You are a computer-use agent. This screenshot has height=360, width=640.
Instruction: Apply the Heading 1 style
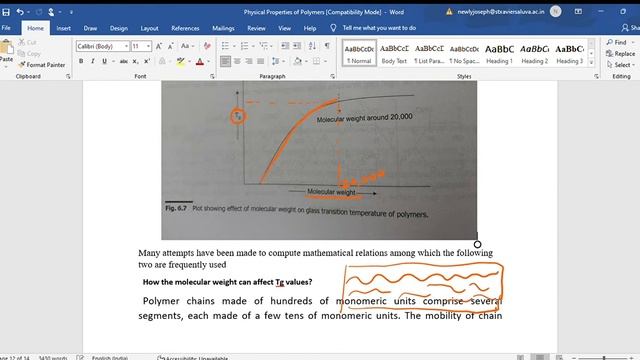coord(500,53)
